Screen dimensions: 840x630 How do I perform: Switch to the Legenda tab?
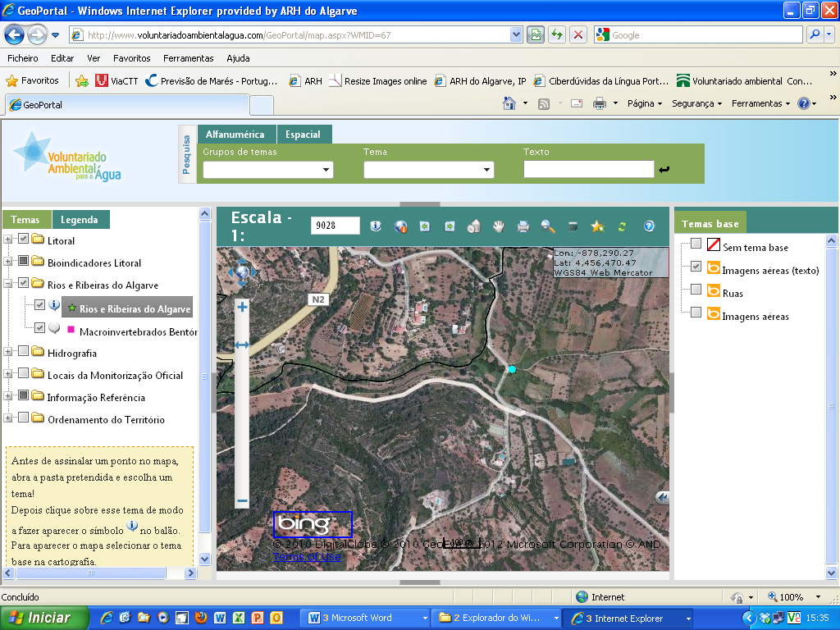tap(80, 220)
